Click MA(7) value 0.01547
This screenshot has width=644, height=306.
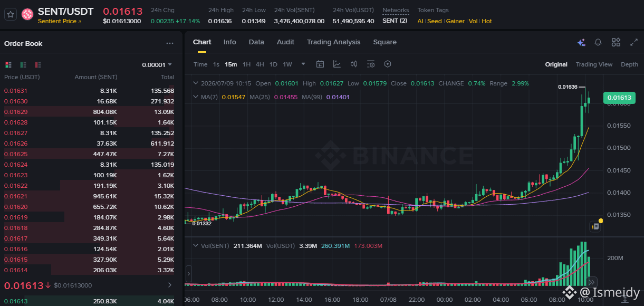[x=234, y=97]
